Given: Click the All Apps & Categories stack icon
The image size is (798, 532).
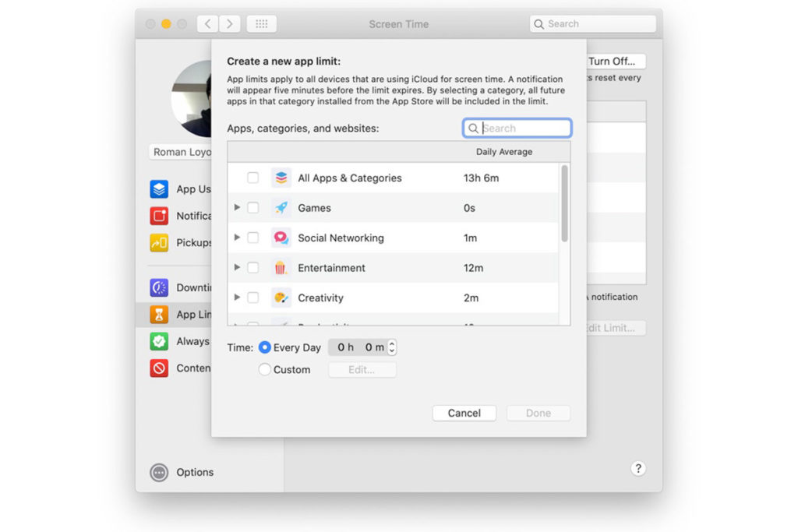Looking at the screenshot, I should [281, 178].
